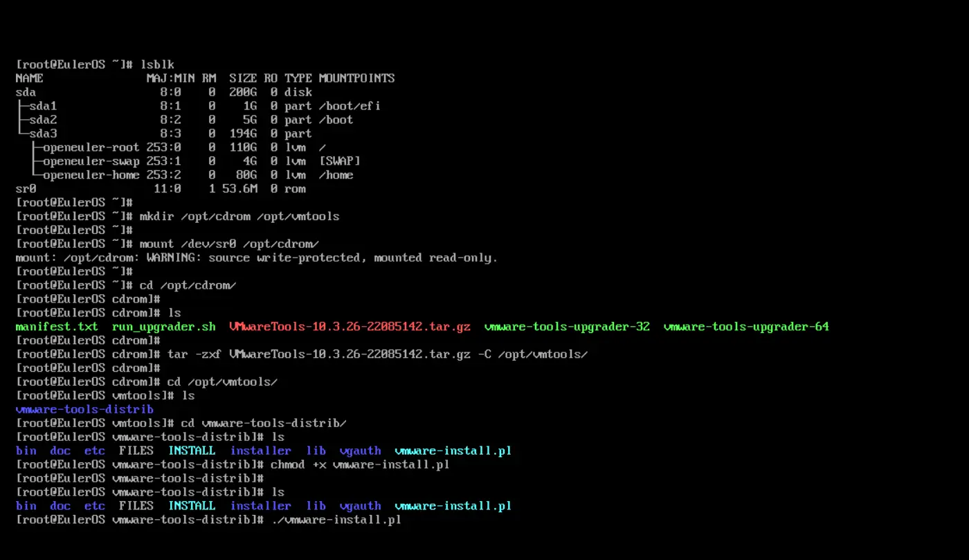The height and width of the screenshot is (560, 969).
Task: Select the MOUNTPOINTS column header
Action: (356, 78)
